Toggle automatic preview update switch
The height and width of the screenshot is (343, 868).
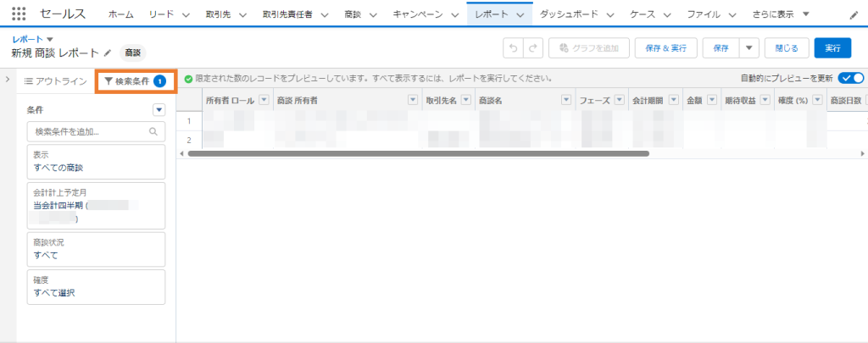click(850, 79)
